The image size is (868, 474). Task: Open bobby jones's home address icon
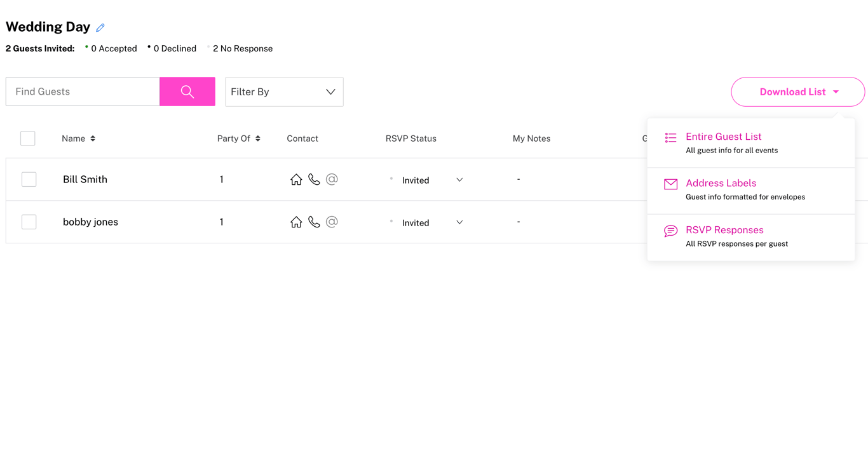click(296, 222)
